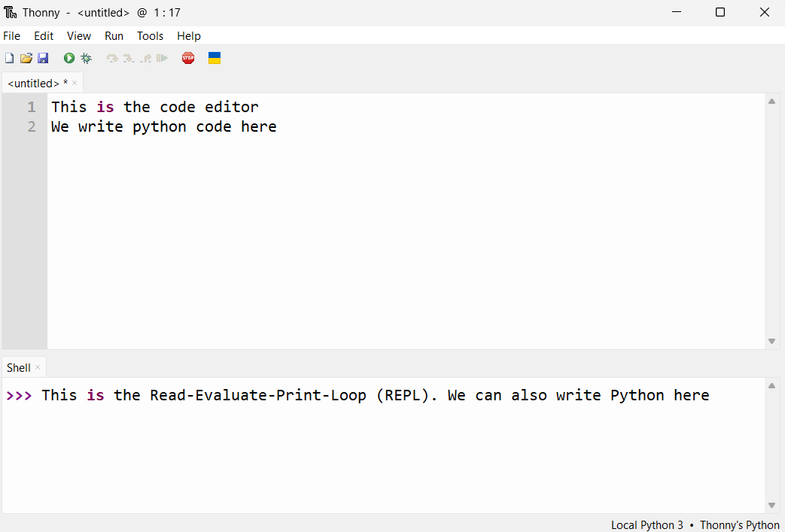Click the editor scrollbar down arrow
Image resolution: width=785 pixels, height=532 pixels.
click(771, 341)
